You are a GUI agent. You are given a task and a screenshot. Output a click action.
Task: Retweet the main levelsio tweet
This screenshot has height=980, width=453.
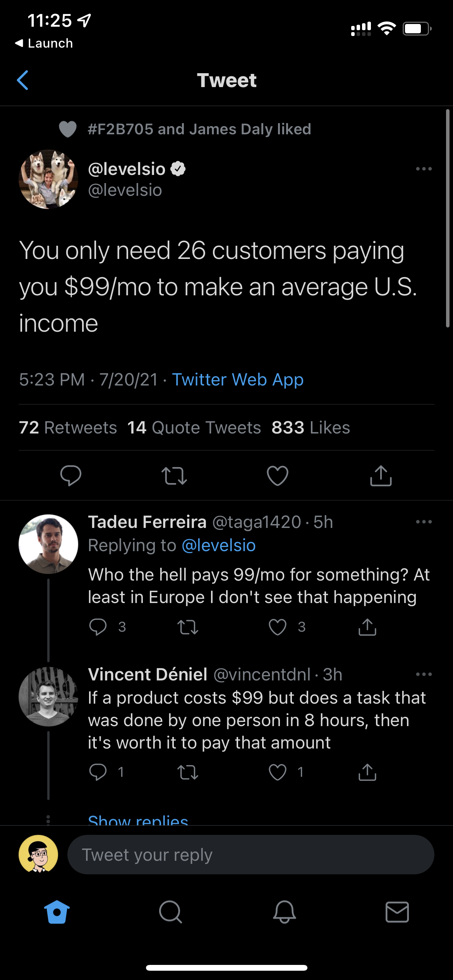pyautogui.click(x=174, y=476)
